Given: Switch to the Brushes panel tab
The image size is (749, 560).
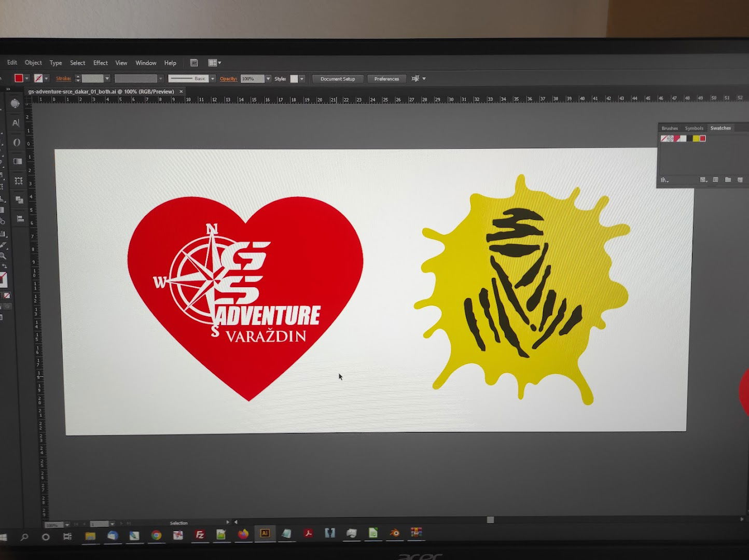Looking at the screenshot, I should [x=669, y=128].
